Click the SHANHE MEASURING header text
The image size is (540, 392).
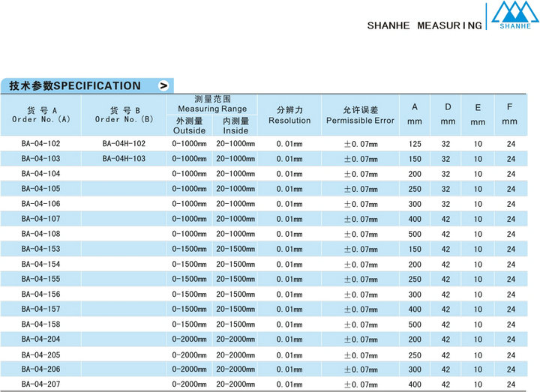point(424,25)
